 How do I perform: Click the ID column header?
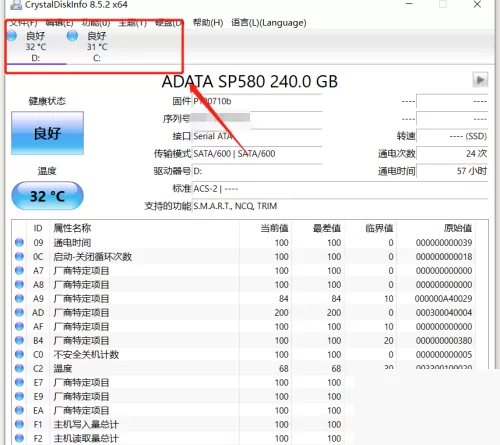pos(38,228)
